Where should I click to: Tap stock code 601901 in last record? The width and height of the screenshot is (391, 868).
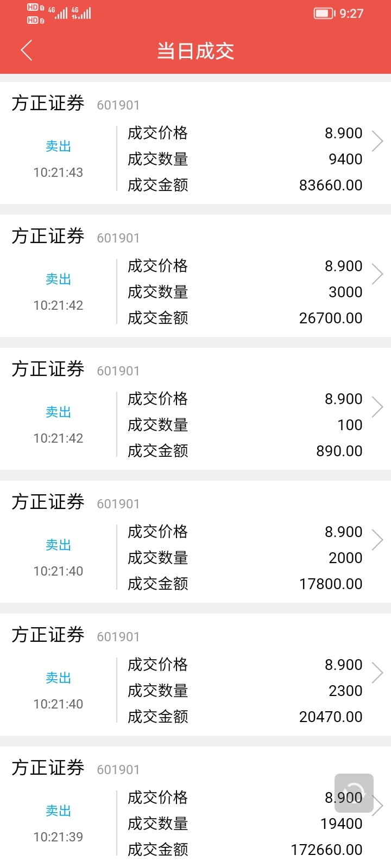tap(118, 769)
